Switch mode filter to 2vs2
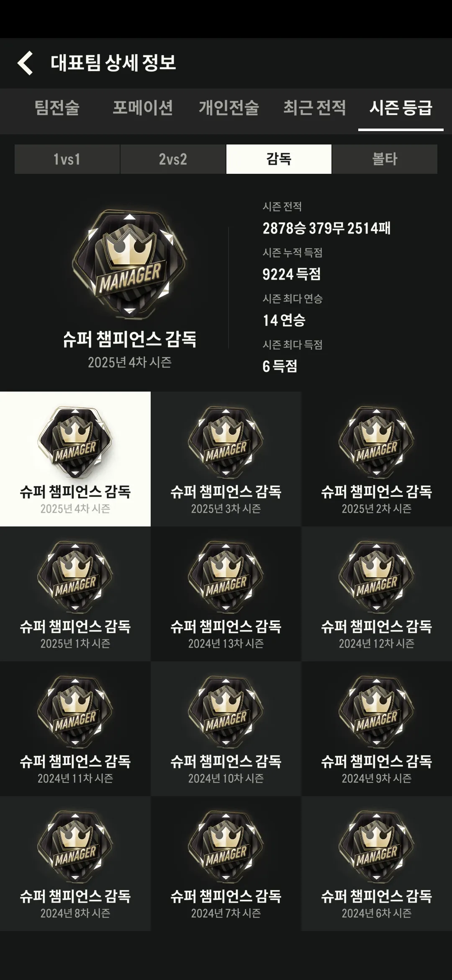Viewport: 452px width, 980px height. (173, 159)
